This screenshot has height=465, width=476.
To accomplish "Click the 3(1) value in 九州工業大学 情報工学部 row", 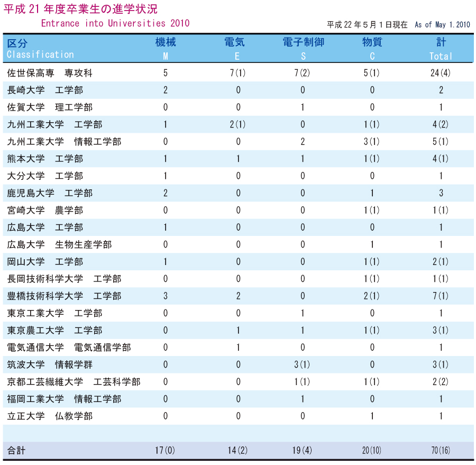I will pyautogui.click(x=372, y=142).
